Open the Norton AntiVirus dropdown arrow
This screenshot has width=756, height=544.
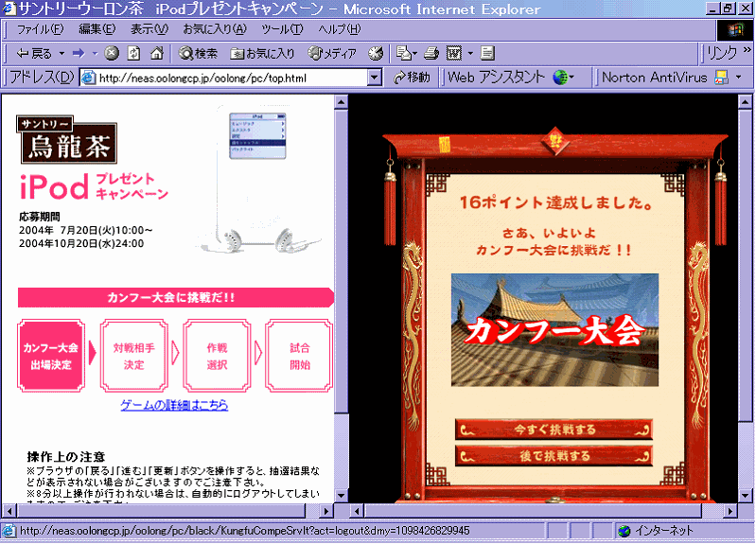click(739, 78)
